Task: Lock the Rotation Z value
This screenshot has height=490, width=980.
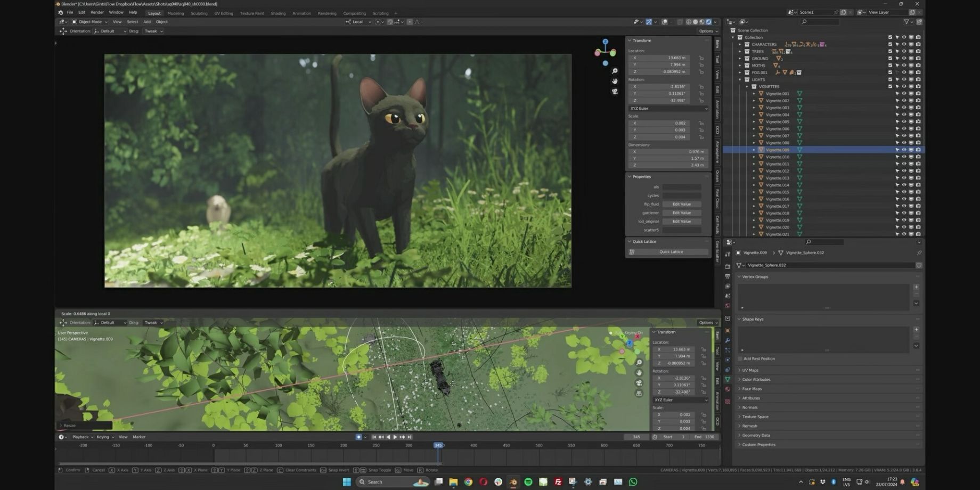Action: (x=701, y=100)
